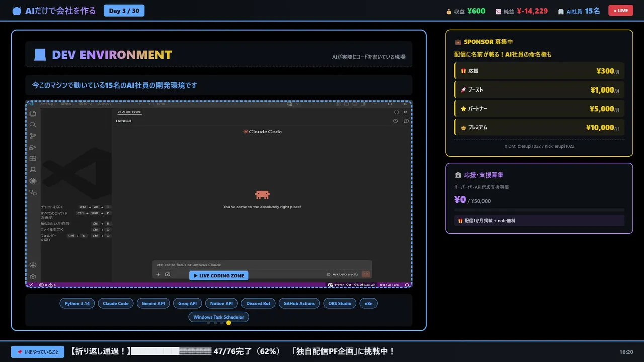Click the Notion API chip
This screenshot has height=362, width=644.
coord(221,303)
